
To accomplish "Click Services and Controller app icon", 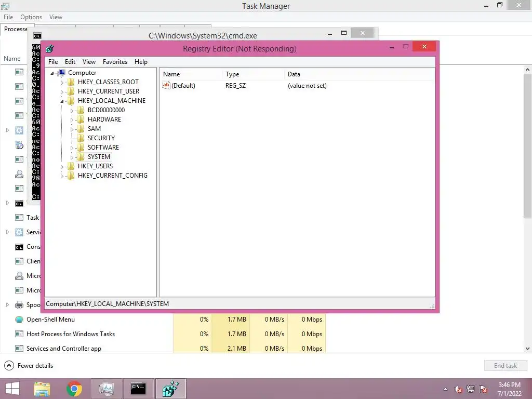I will 19,349.
